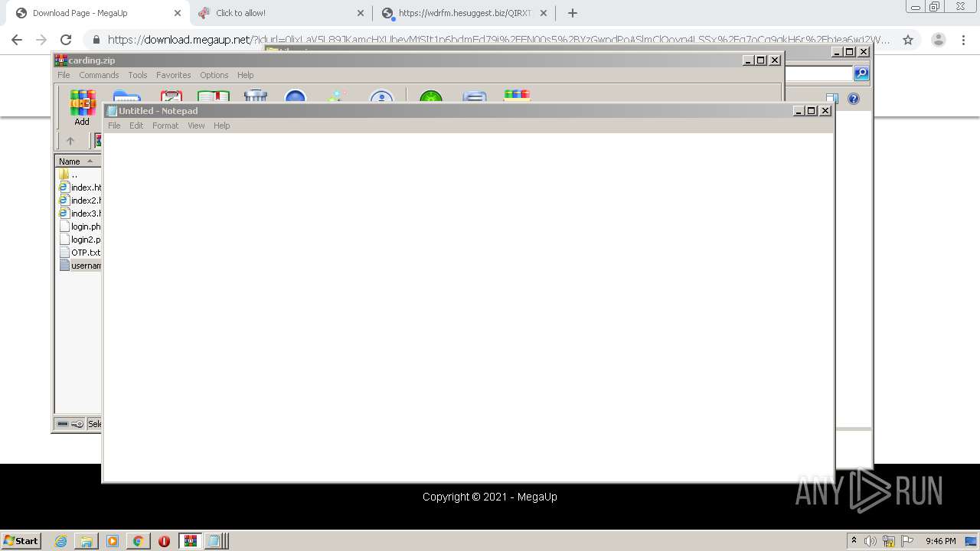Screen dimensions: 980x551
Task: Close the Download Page - MegaUp tab
Action: coord(177,13)
